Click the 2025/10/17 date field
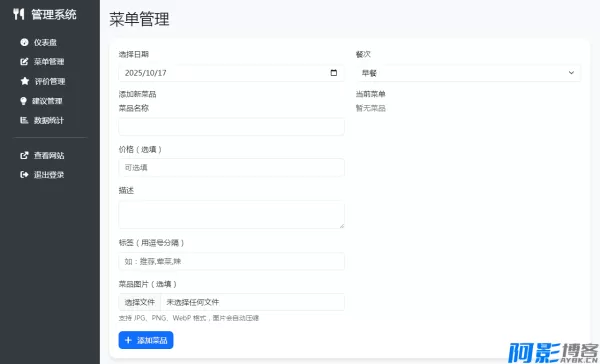The image size is (600, 364). point(231,73)
